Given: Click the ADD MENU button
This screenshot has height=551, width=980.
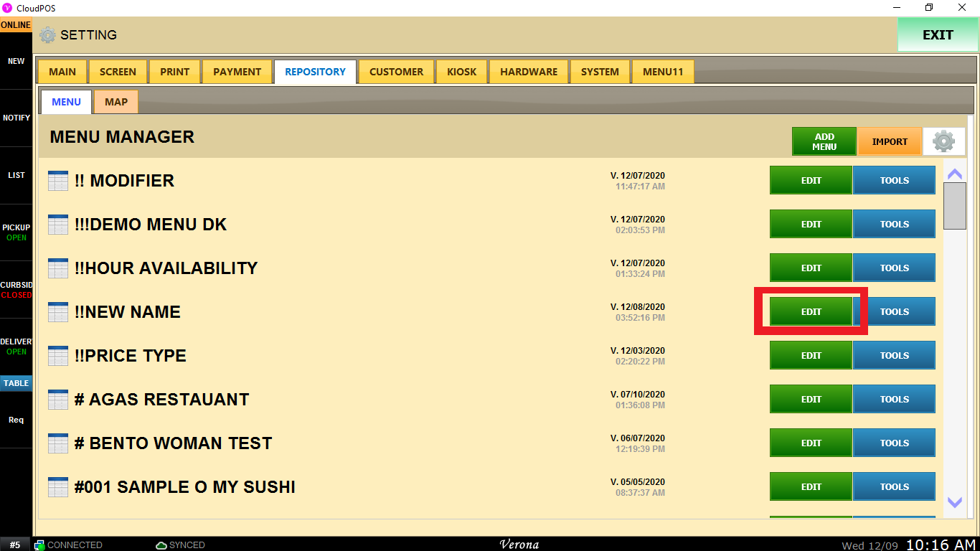Looking at the screenshot, I should point(824,141).
